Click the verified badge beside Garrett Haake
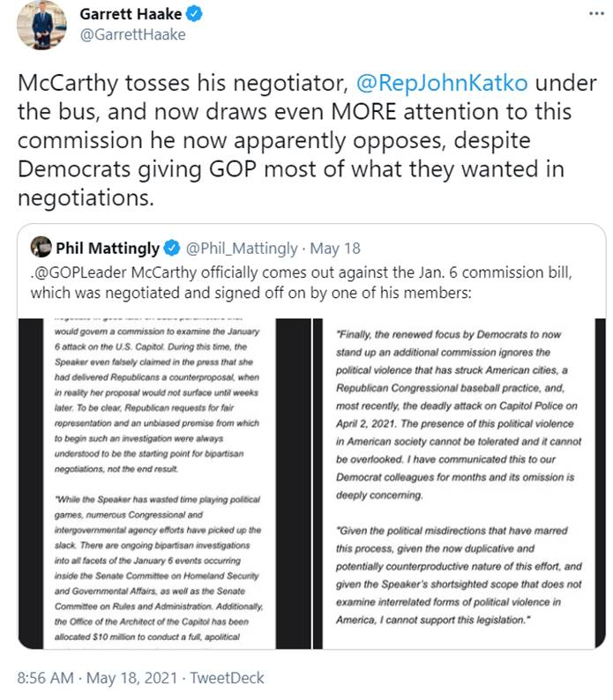 pos(193,14)
